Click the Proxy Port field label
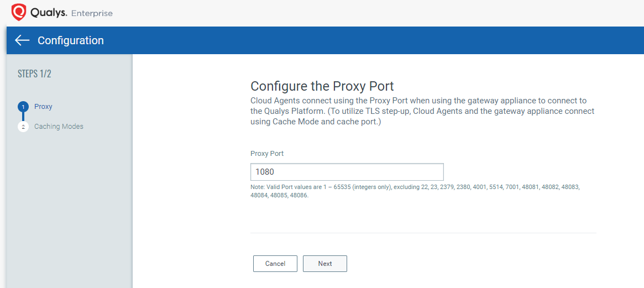 coord(267,153)
